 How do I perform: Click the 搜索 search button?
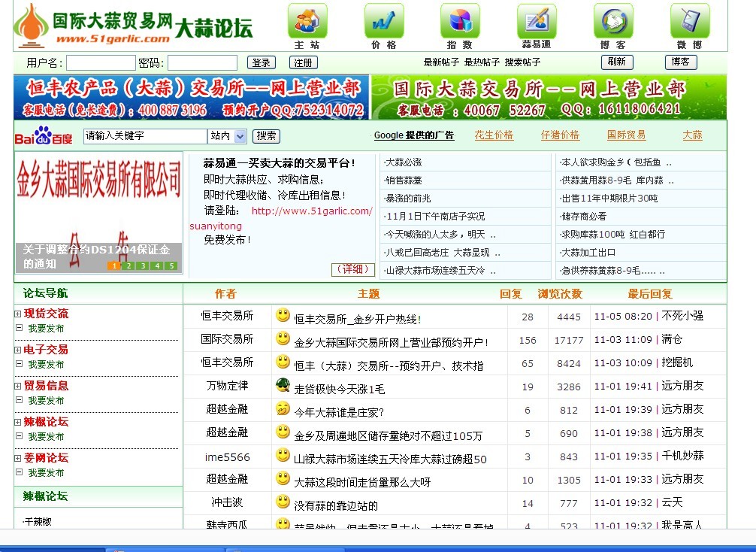pyautogui.click(x=266, y=136)
